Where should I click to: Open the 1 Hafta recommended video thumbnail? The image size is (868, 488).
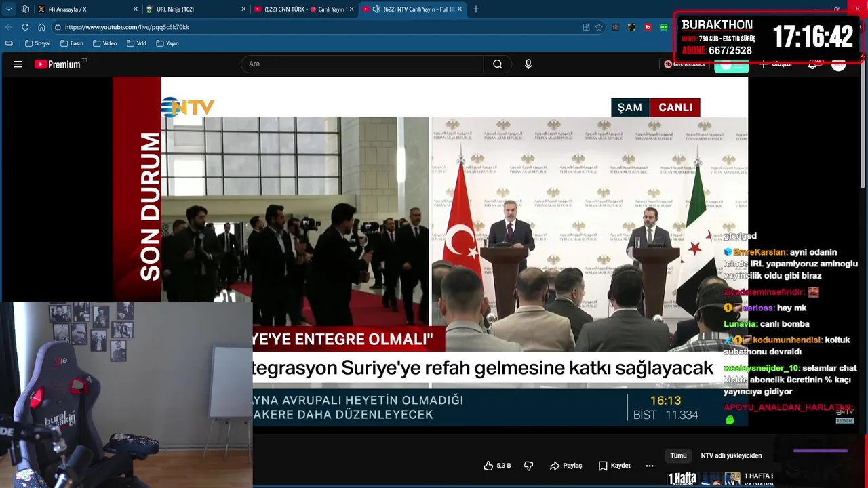point(704,480)
